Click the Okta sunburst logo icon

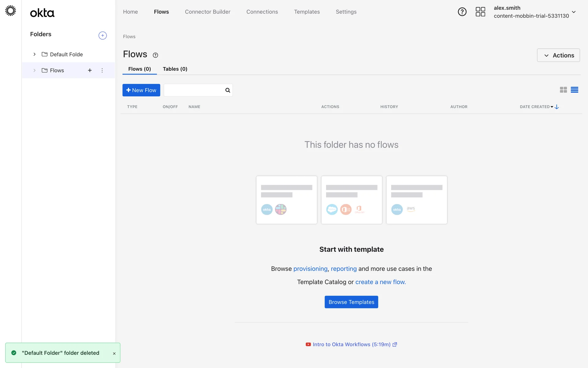coord(11,11)
